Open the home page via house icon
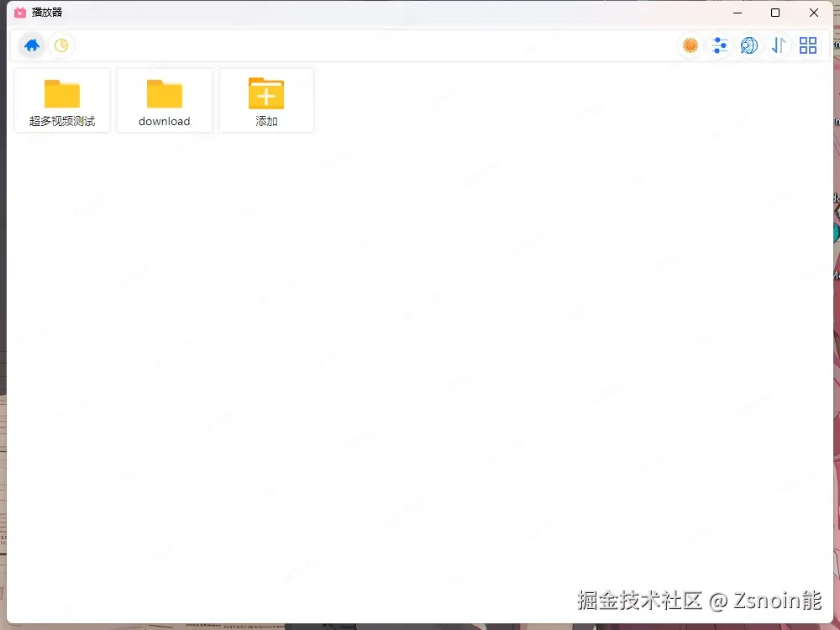 tap(31, 45)
